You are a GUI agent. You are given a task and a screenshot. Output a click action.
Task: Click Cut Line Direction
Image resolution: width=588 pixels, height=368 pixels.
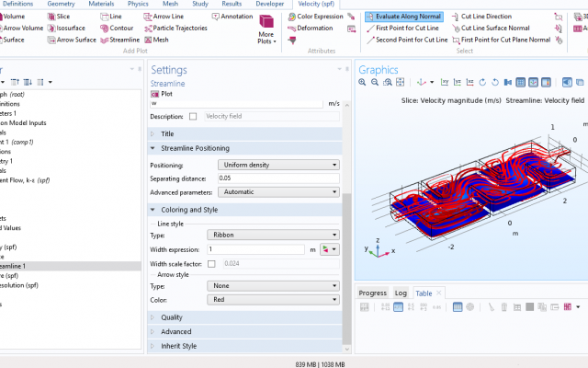[x=481, y=17]
